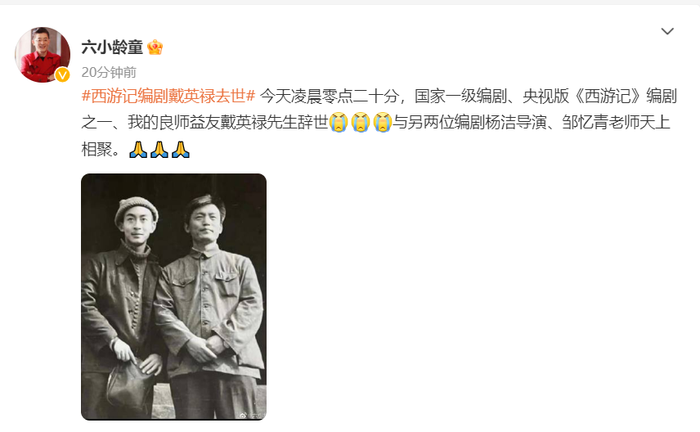
Task: Click the handbag in the photo
Action: (129, 385)
